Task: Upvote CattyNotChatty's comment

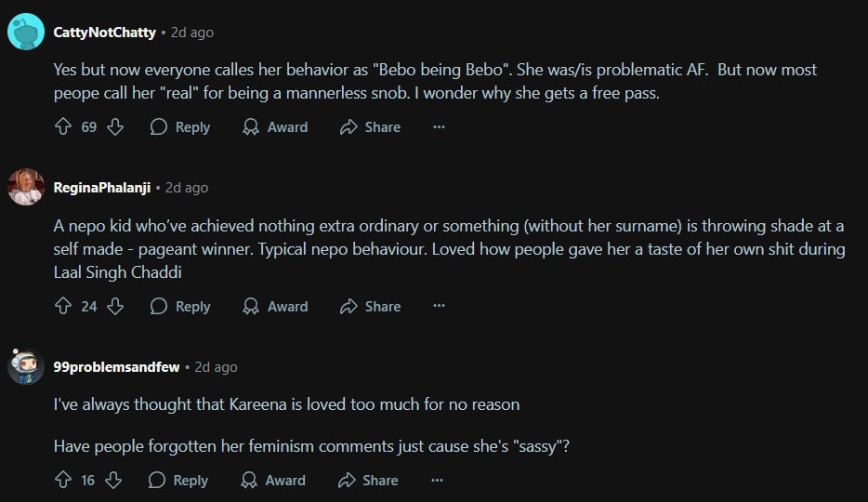Action: [63, 126]
